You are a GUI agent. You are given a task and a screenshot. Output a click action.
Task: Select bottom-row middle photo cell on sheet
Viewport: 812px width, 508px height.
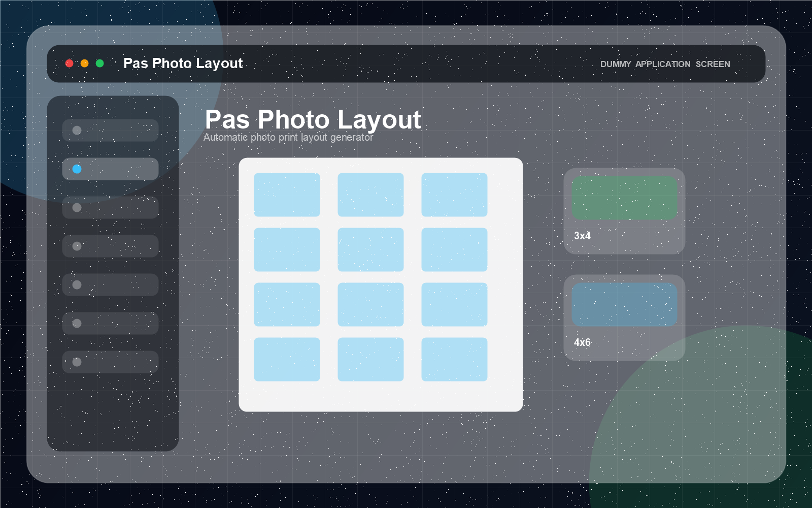[x=370, y=359]
